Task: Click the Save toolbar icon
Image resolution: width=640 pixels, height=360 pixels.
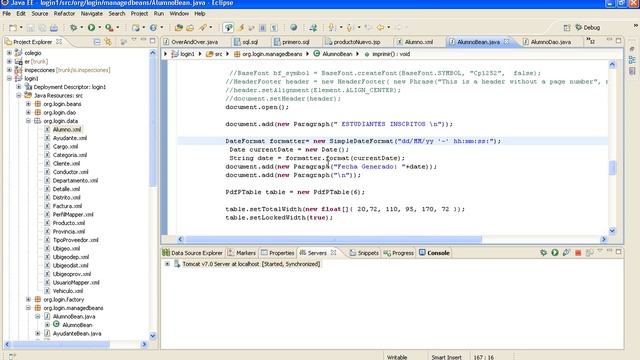Action: (31, 28)
